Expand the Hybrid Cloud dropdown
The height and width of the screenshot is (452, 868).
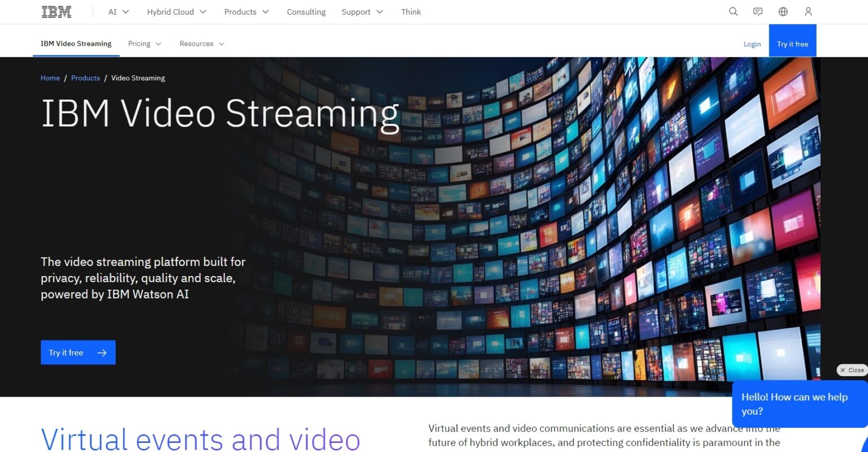(176, 11)
